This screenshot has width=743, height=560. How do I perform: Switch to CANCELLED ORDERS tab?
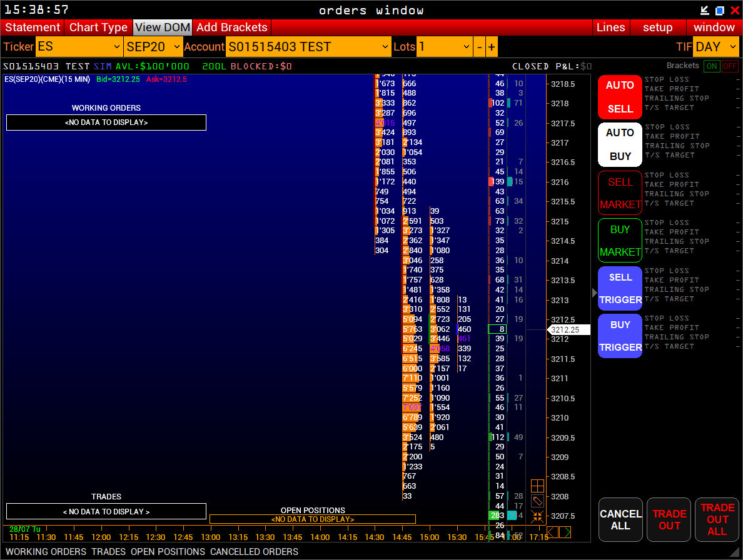(x=254, y=552)
